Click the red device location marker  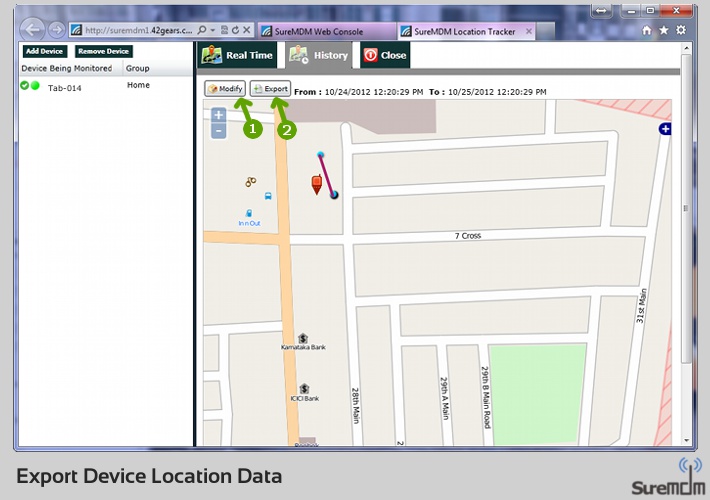pyautogui.click(x=317, y=183)
